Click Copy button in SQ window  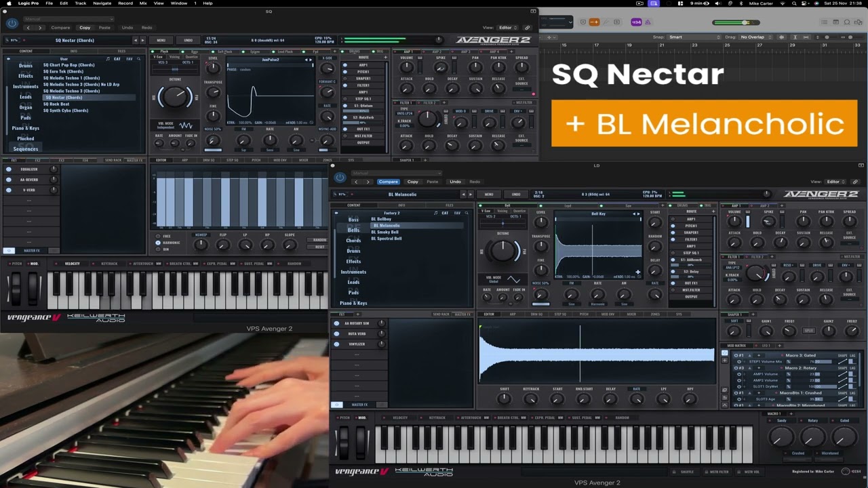pos(85,28)
